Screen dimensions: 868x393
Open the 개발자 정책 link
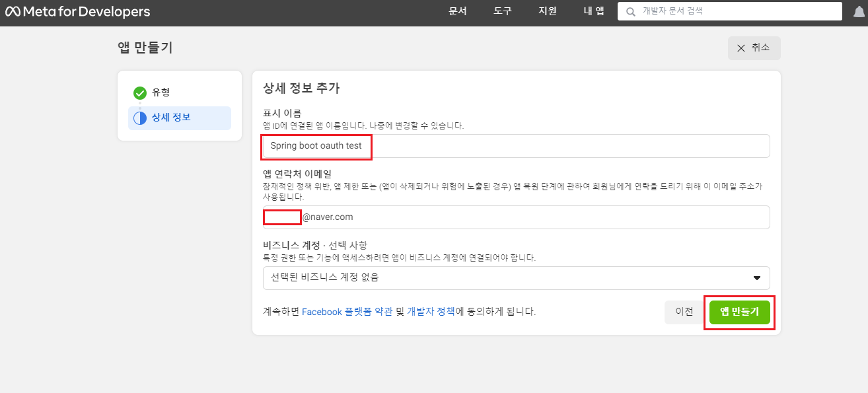pos(431,312)
